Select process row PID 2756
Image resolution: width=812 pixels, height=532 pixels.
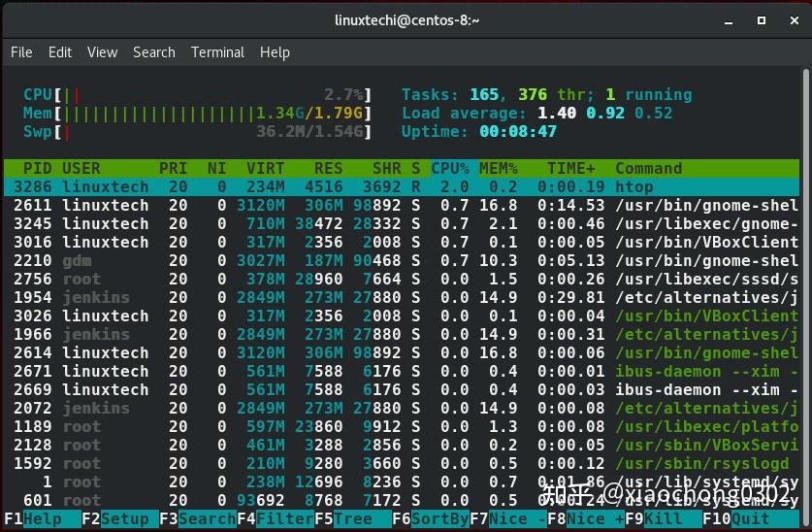[x=402, y=280]
